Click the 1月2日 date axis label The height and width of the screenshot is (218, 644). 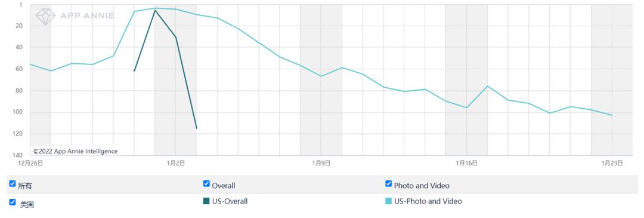pyautogui.click(x=176, y=163)
